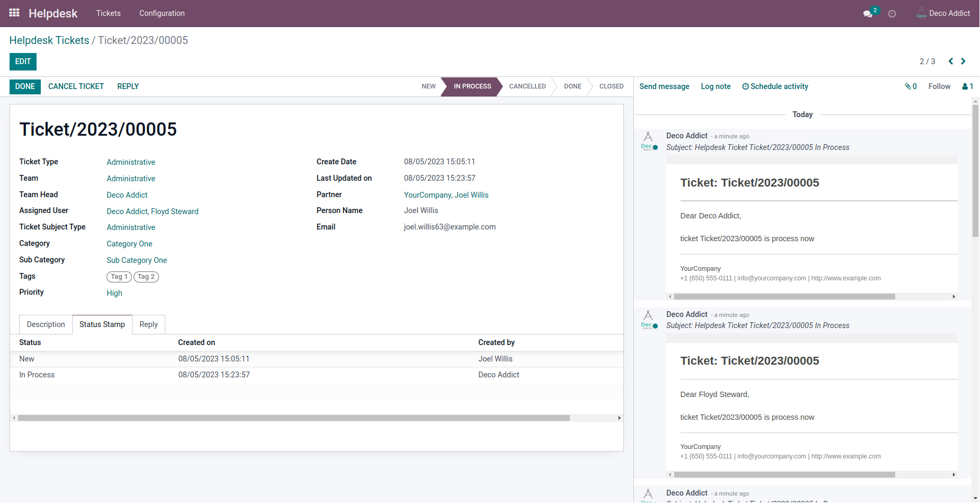980x503 pixels.
Task: Select the Status Stamp tab
Action: click(x=102, y=324)
